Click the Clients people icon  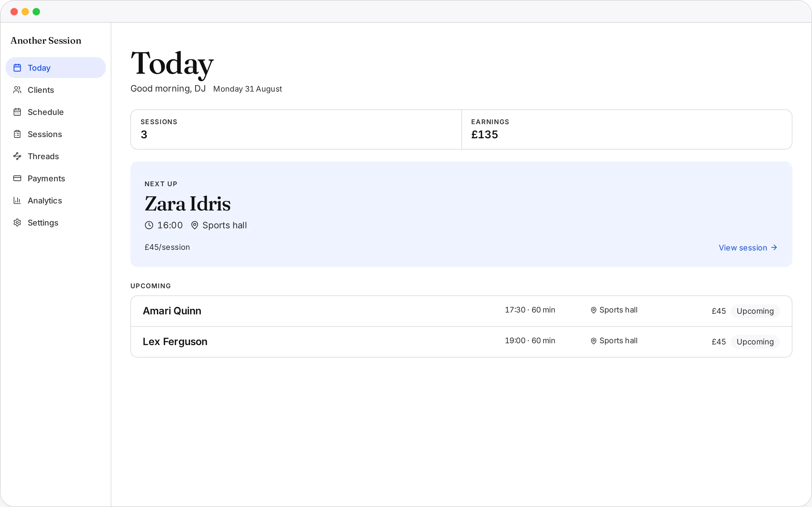[17, 90]
